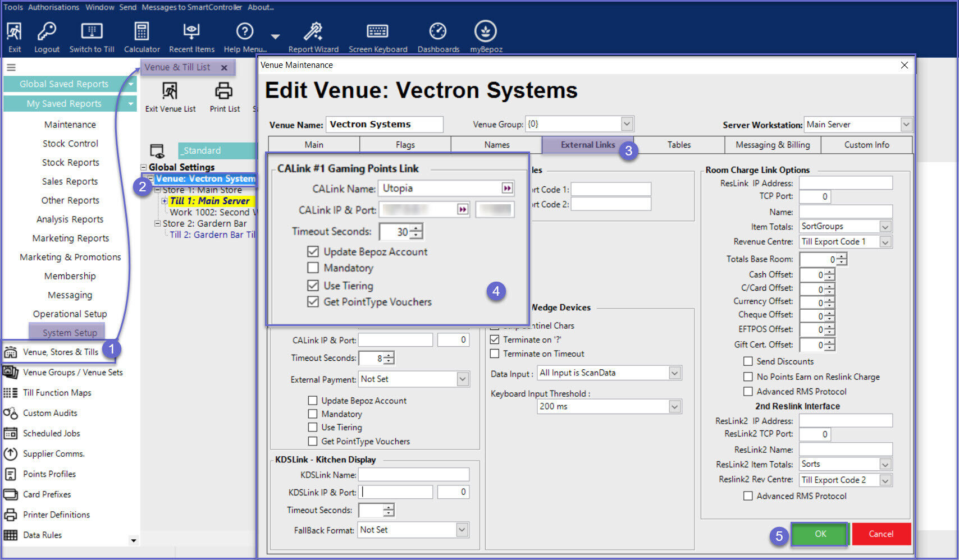Screen dimensions: 959x560
Task: Open Membership in the sidebar
Action: (70, 276)
